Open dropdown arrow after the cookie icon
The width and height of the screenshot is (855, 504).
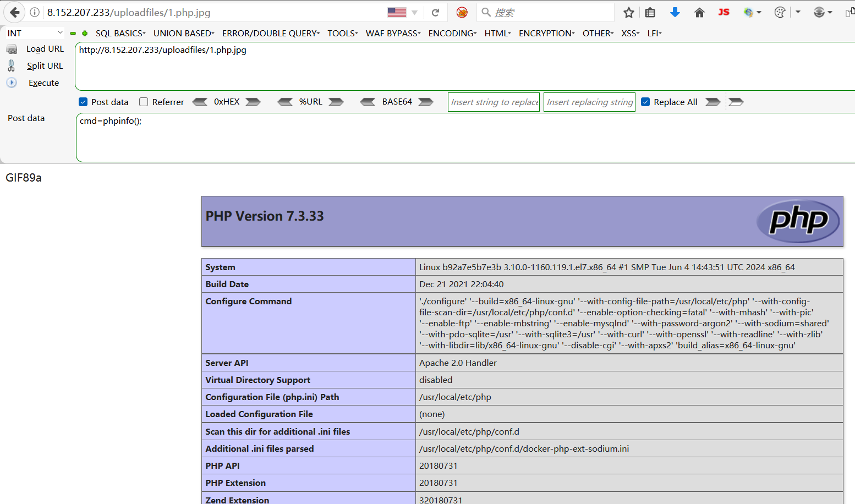coord(798,12)
